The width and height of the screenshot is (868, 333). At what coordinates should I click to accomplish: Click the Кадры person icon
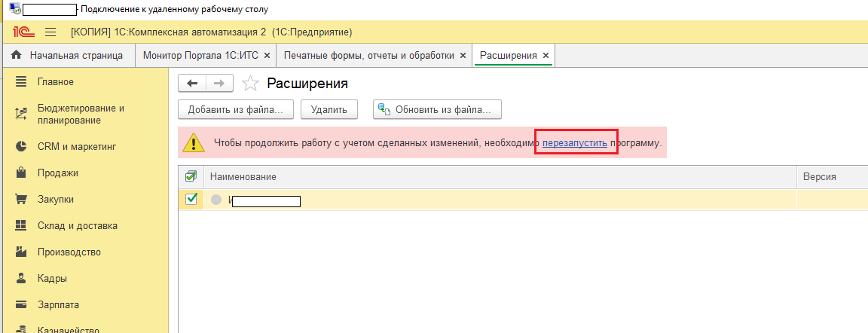point(21,278)
